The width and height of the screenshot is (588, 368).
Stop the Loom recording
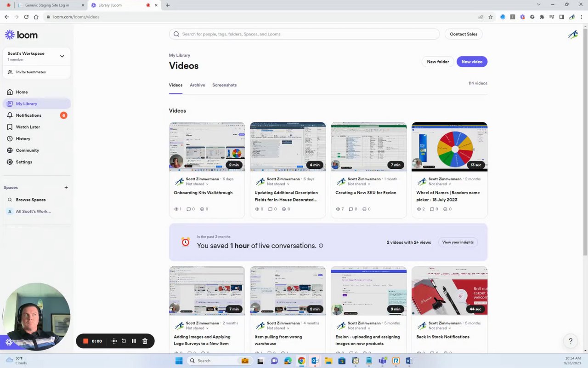(85, 341)
